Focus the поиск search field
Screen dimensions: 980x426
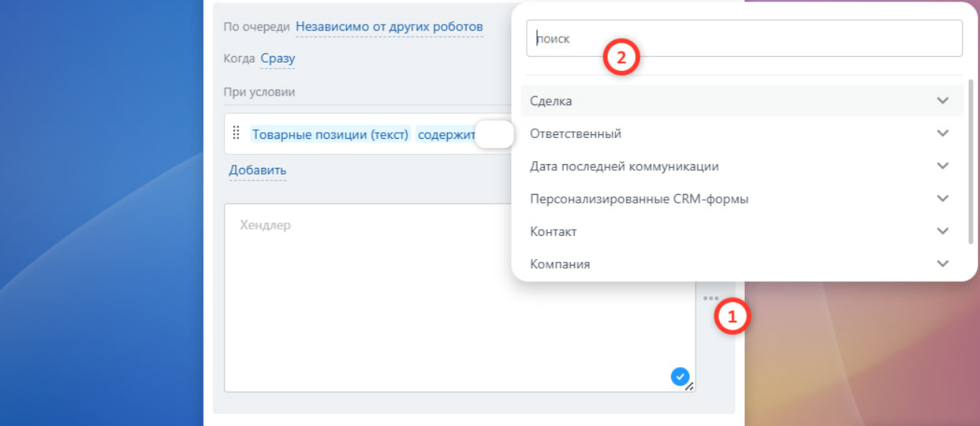(743, 39)
